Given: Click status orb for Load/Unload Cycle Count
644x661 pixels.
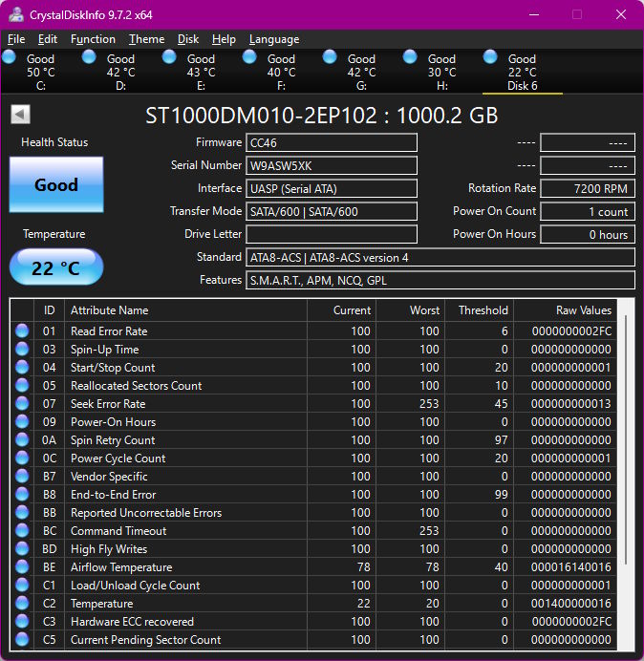Looking at the screenshot, I should pos(22,585).
